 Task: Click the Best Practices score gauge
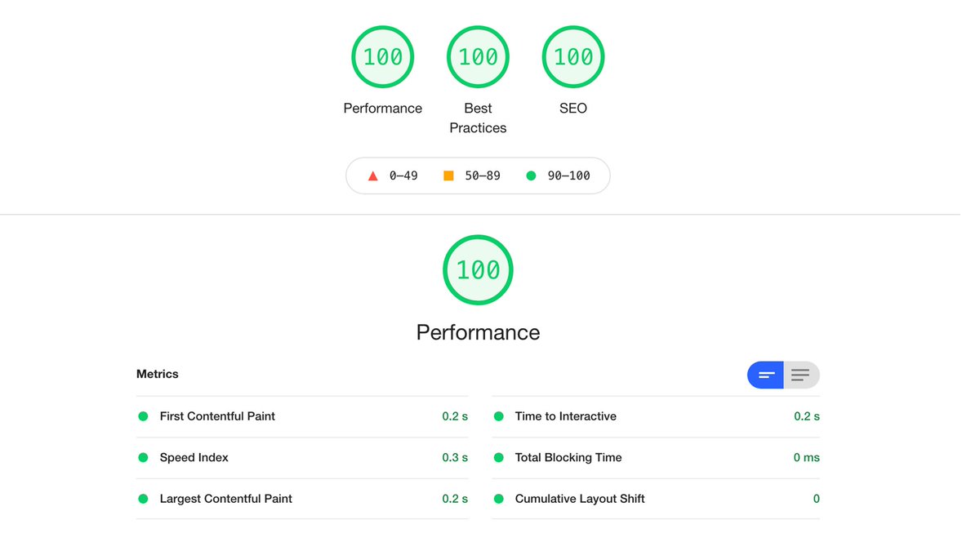tap(478, 57)
